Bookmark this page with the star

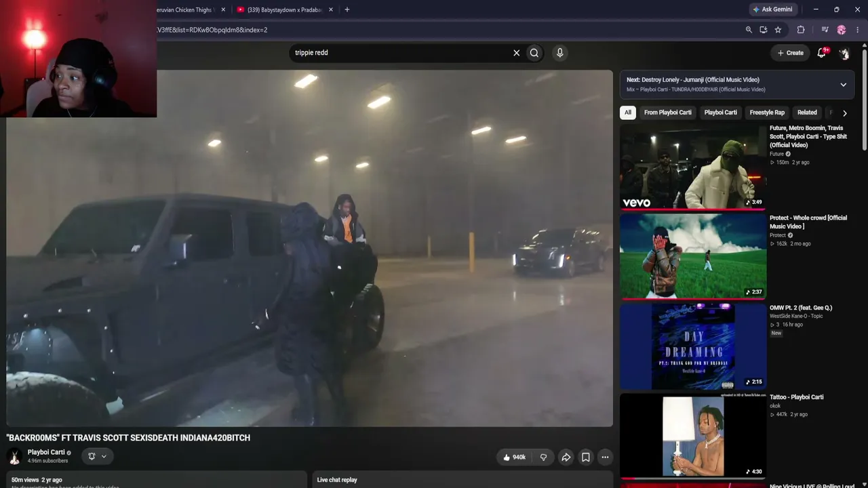coord(778,30)
